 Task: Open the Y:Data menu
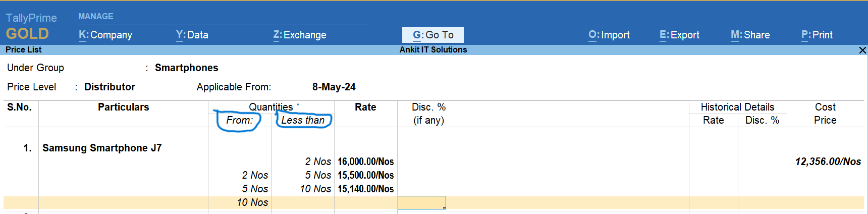tap(192, 35)
